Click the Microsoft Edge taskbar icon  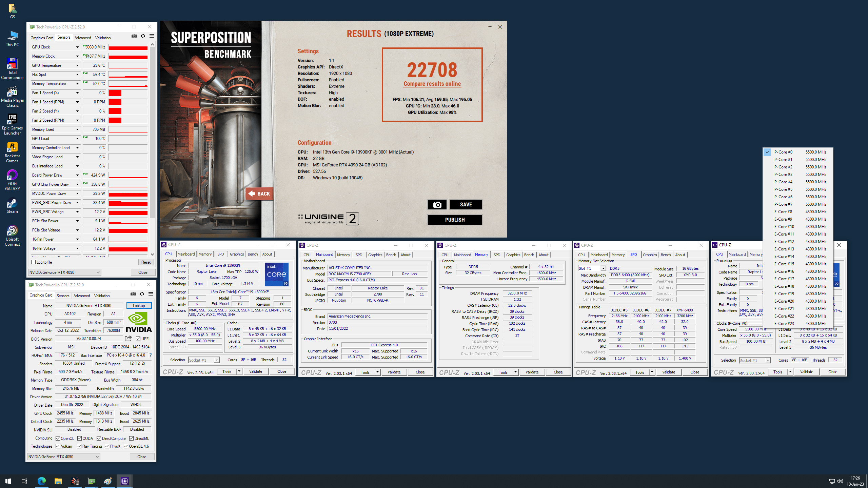coord(41,481)
